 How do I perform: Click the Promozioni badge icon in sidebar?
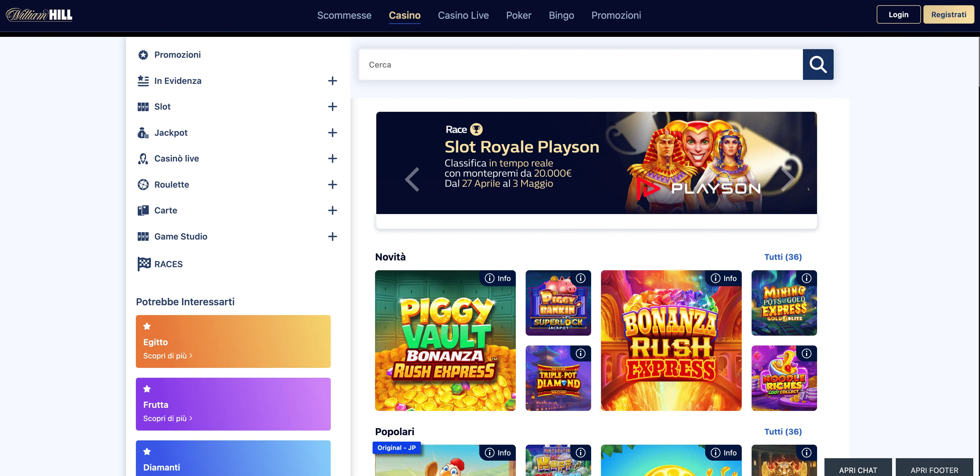pos(143,55)
